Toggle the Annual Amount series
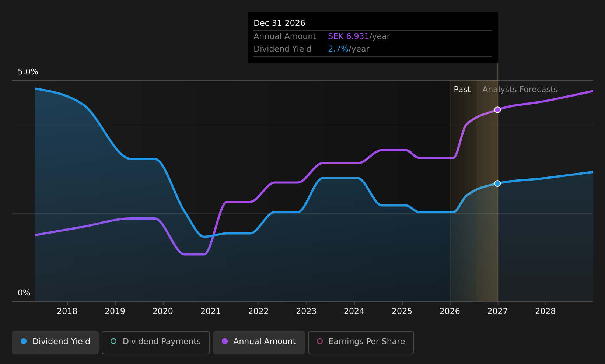This screenshot has height=364, width=605. pos(259,342)
